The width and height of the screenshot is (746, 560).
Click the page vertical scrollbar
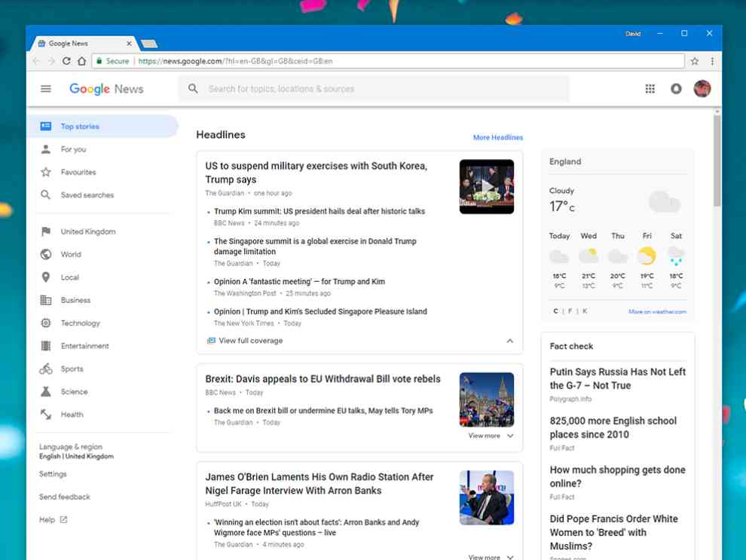pyautogui.click(x=717, y=159)
